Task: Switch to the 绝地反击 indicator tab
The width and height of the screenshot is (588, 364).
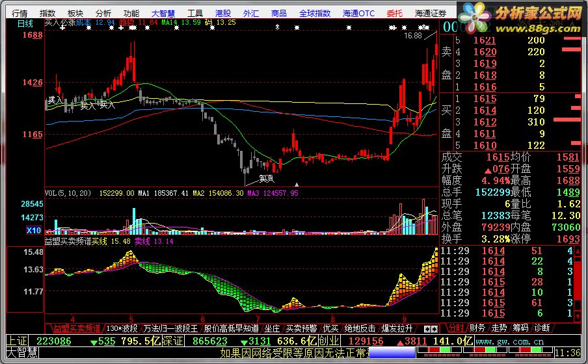Action: tap(360, 329)
